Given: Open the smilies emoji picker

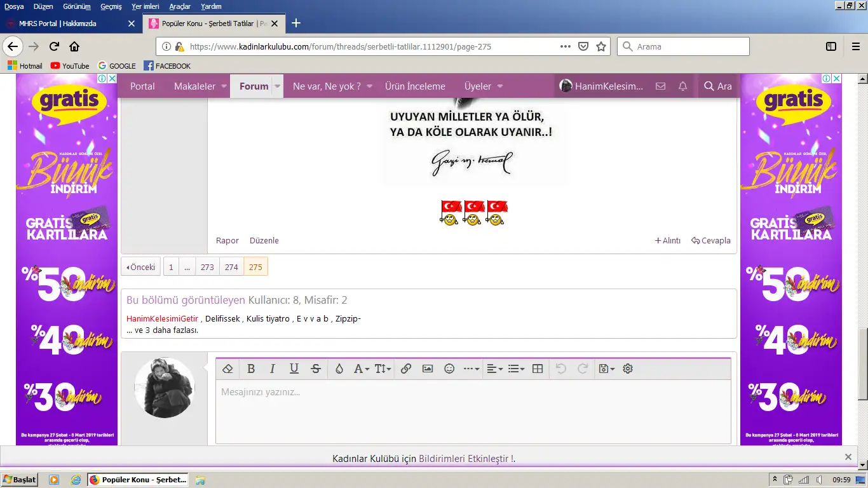Looking at the screenshot, I should click(449, 369).
